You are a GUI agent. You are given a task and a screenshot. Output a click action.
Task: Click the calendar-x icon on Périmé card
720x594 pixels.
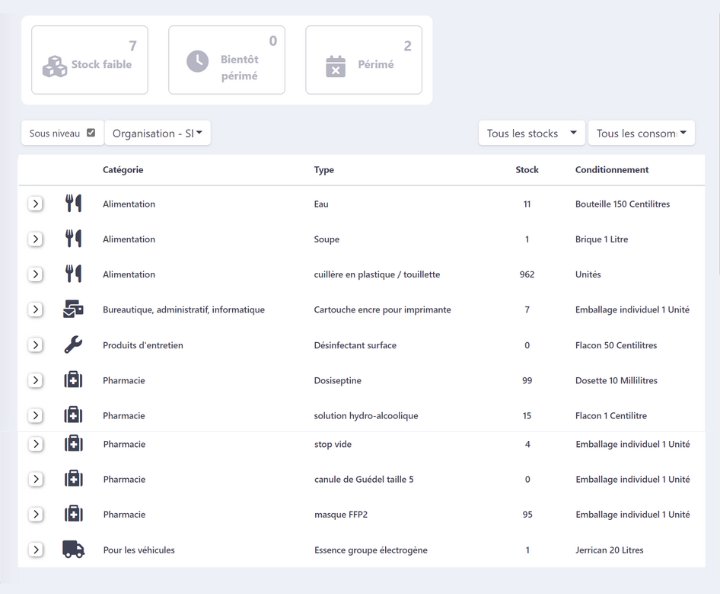coord(336,66)
